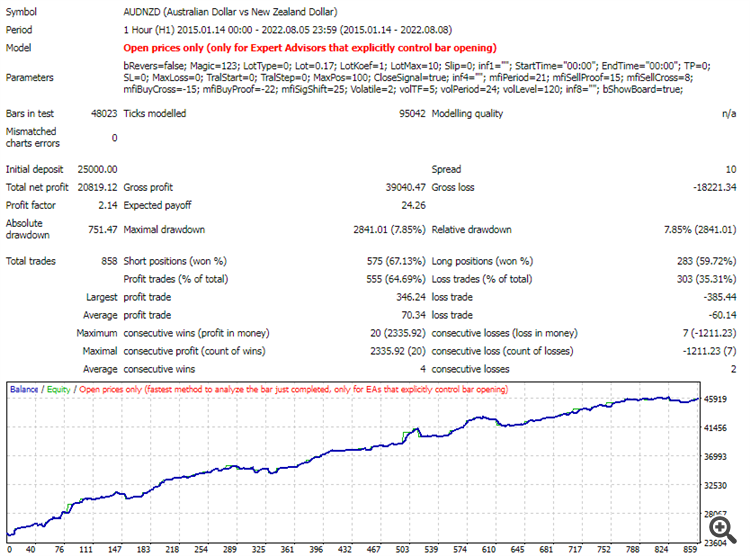Click the AUDNZD symbol description text

[230, 12]
